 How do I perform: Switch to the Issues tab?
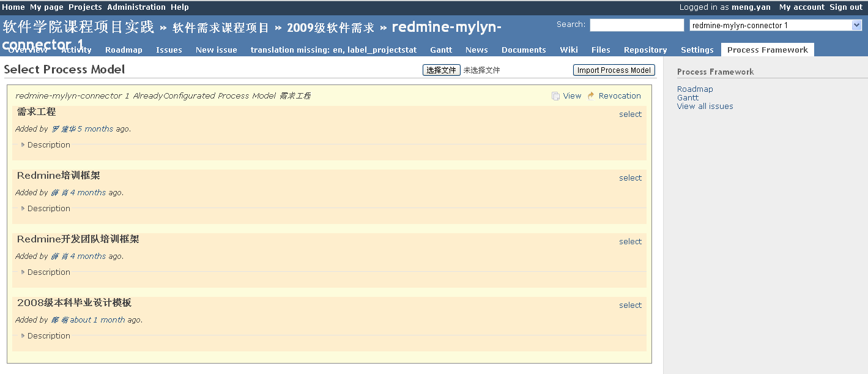click(x=169, y=50)
